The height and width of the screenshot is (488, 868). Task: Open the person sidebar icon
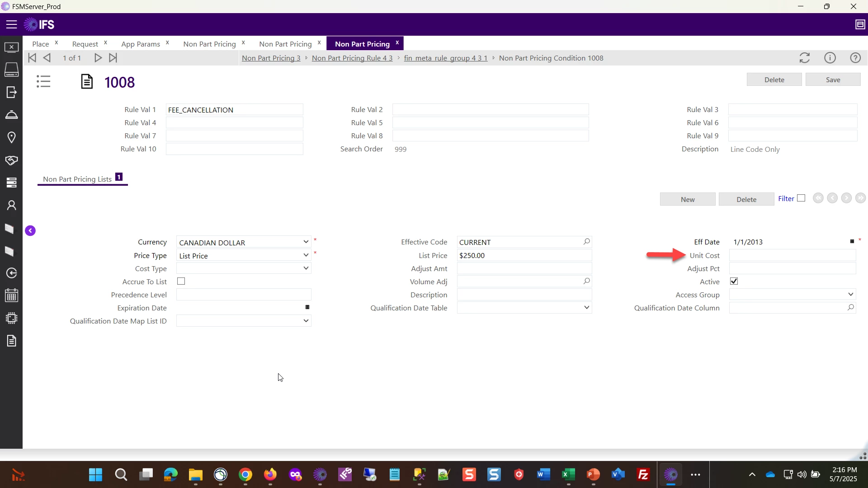tap(11, 205)
